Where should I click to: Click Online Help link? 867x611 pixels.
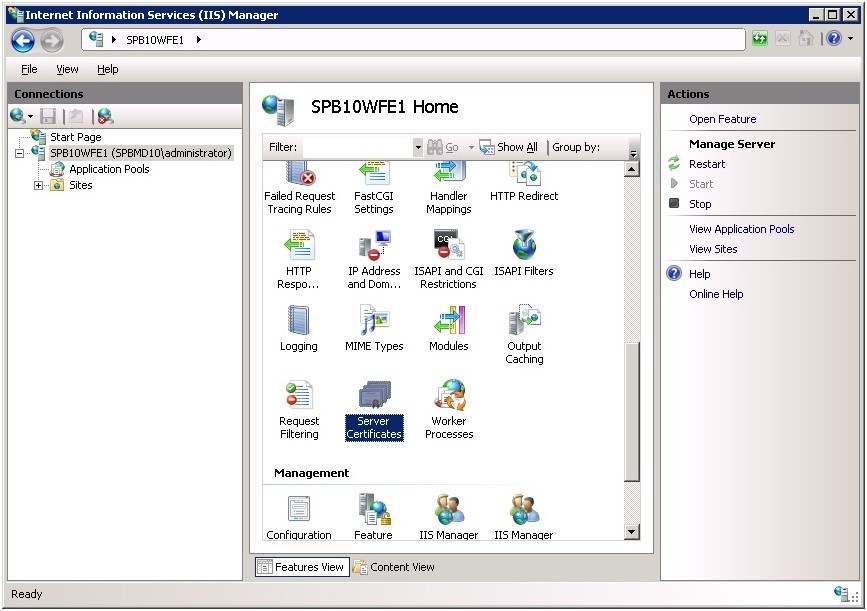pos(716,294)
